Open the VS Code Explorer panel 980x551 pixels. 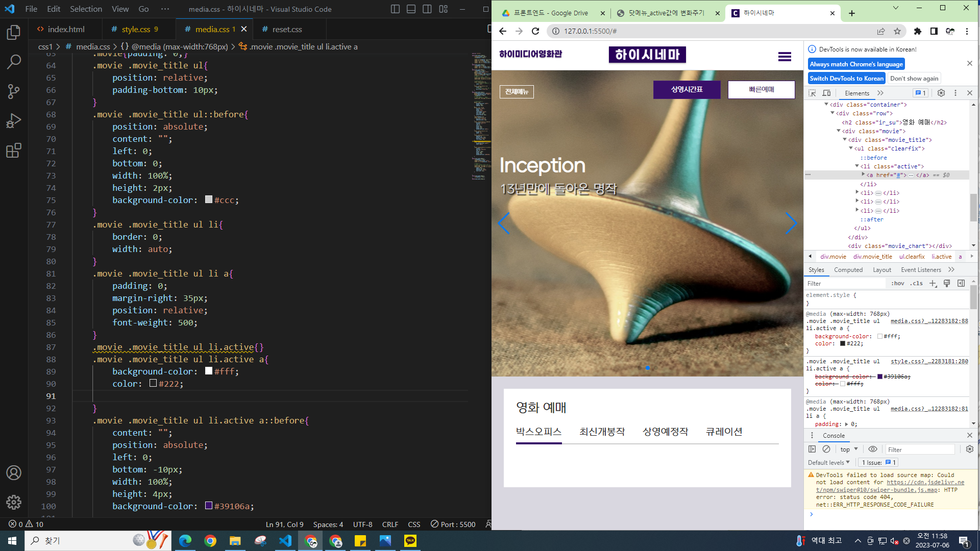pyautogui.click(x=14, y=33)
